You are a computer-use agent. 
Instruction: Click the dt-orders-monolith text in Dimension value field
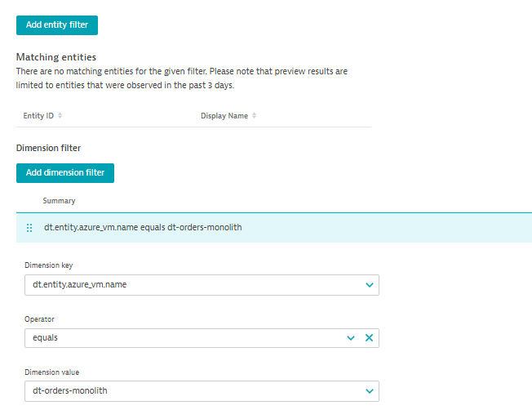69,391
